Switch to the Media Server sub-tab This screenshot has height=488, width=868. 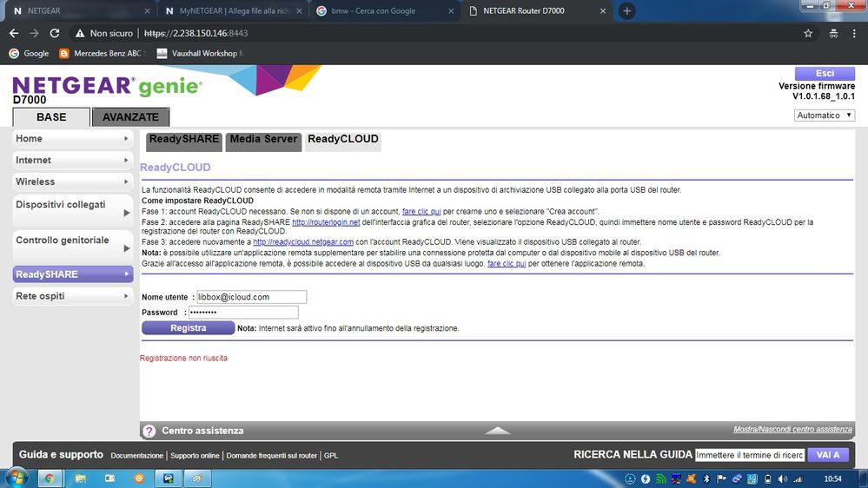pos(263,141)
